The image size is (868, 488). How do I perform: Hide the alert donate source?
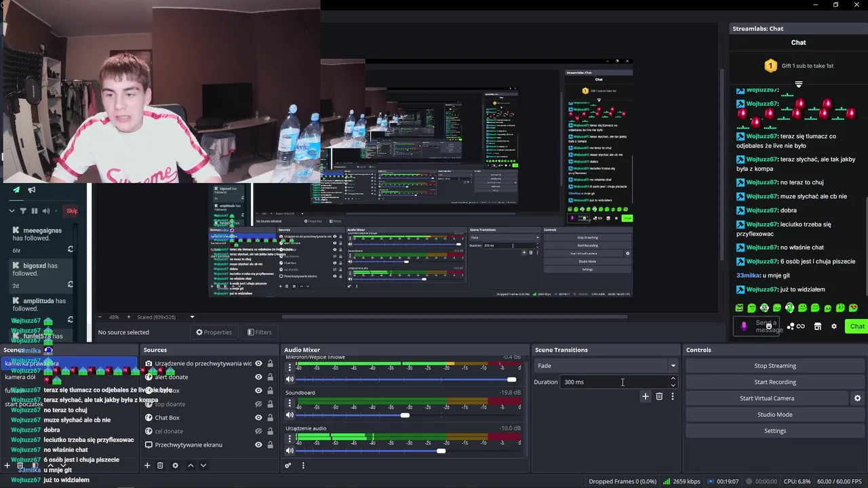[x=258, y=377]
